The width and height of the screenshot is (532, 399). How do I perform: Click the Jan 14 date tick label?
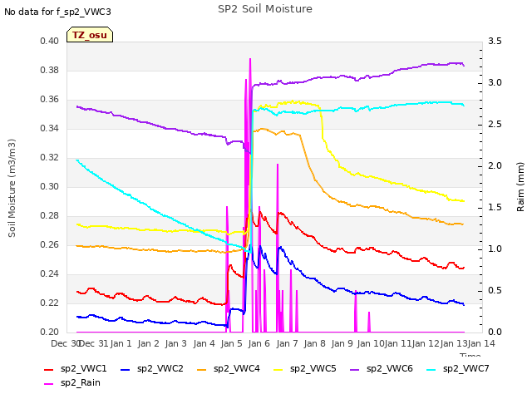[481, 343]
